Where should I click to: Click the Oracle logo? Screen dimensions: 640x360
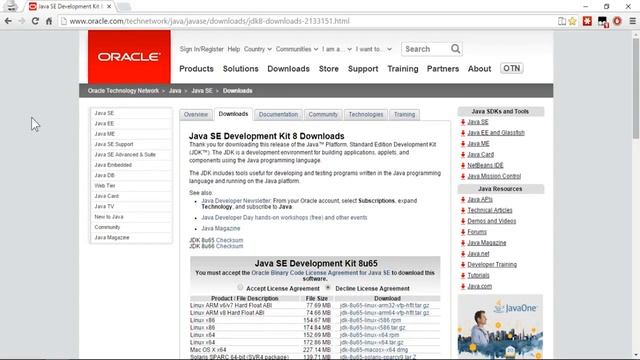click(129, 57)
